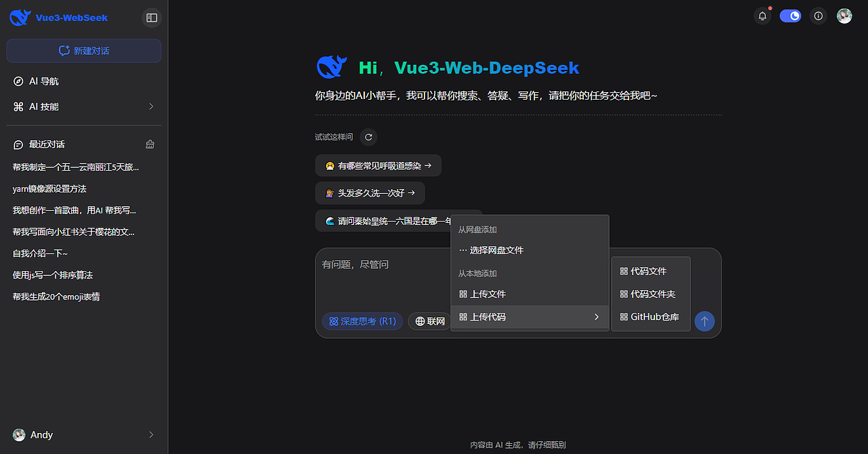Open the notification bell icon
Screen dimensions: 868x454
coord(762,15)
